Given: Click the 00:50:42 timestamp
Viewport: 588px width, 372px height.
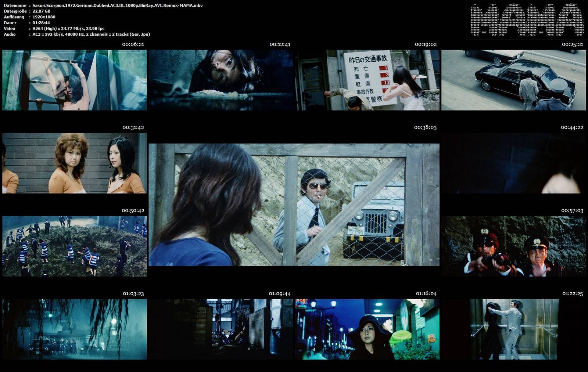Looking at the screenshot, I should click(133, 210).
